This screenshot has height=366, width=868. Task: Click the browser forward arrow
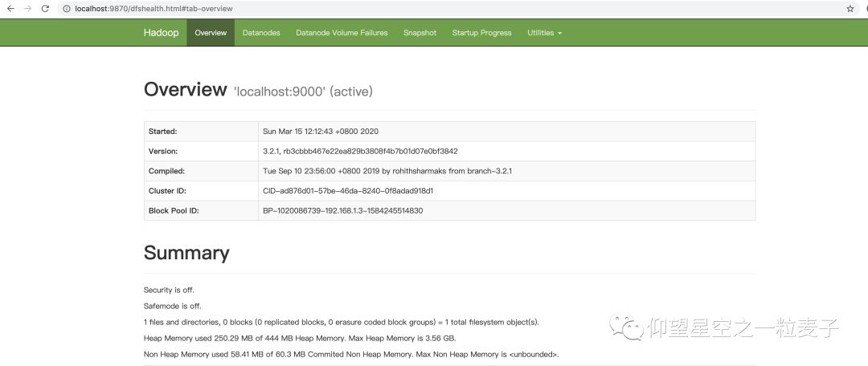[28, 9]
